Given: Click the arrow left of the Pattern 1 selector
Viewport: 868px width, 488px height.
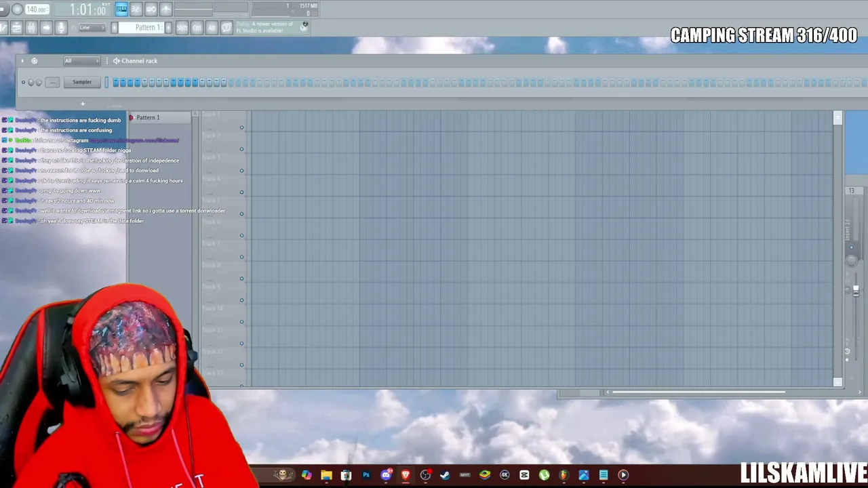Looking at the screenshot, I should [x=115, y=27].
